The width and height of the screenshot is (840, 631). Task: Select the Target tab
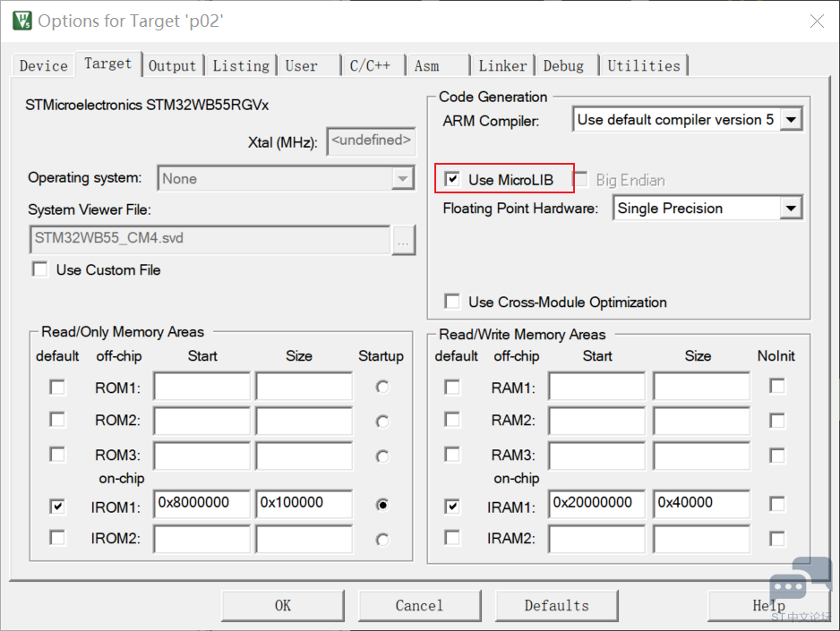(108, 64)
